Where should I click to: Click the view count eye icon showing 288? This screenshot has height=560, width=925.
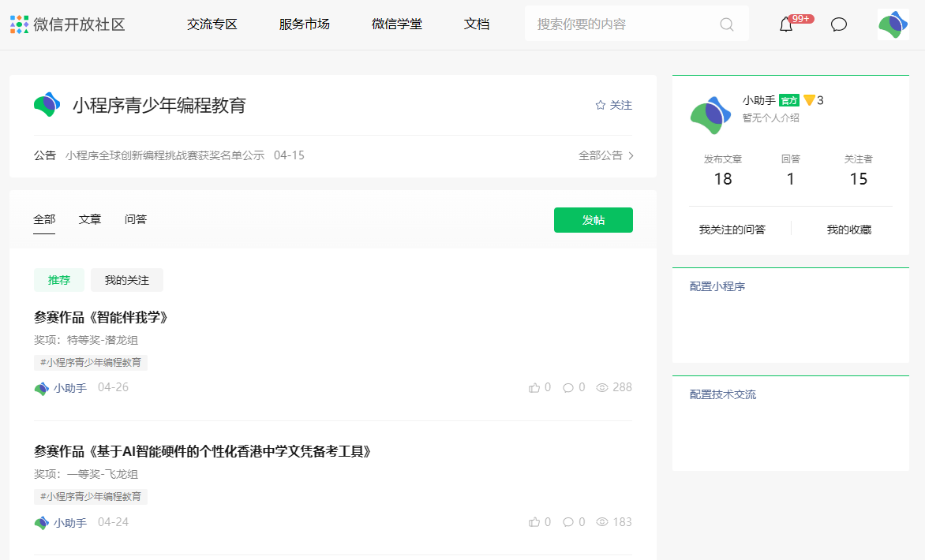tap(601, 387)
